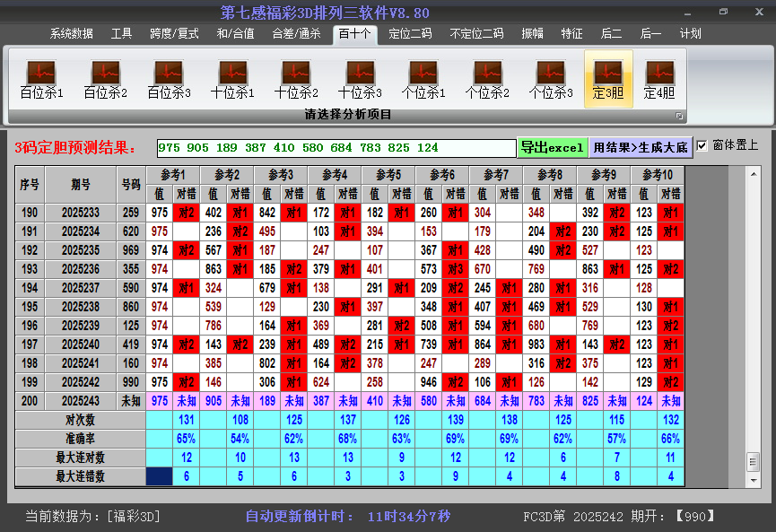Image resolution: width=776 pixels, height=532 pixels.
Task: Click the 十位杀1 analysis icon
Action: 232,79
